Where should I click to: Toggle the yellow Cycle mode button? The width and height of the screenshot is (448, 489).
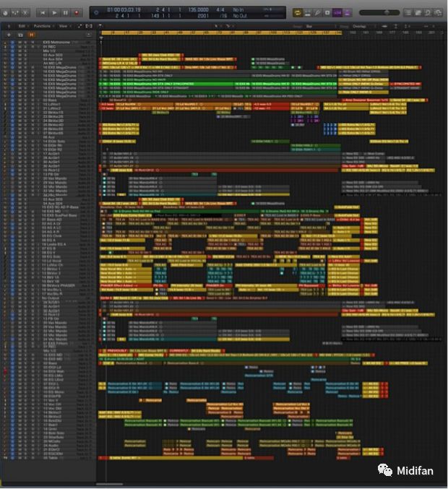(298, 12)
